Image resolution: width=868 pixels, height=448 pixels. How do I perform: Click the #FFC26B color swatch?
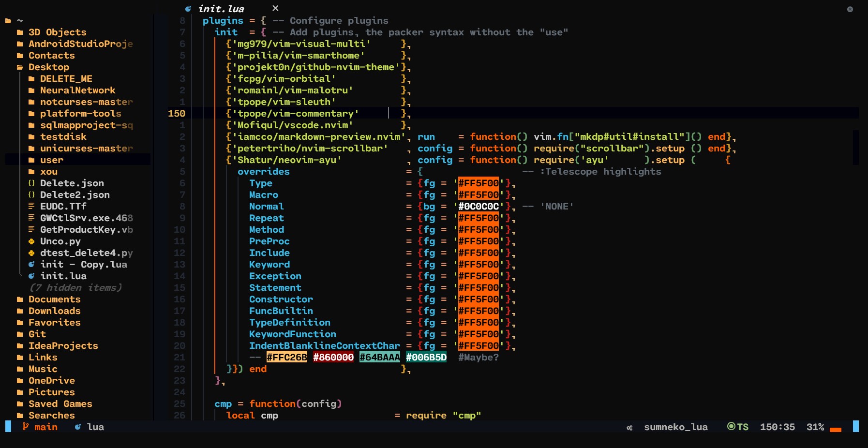point(287,358)
